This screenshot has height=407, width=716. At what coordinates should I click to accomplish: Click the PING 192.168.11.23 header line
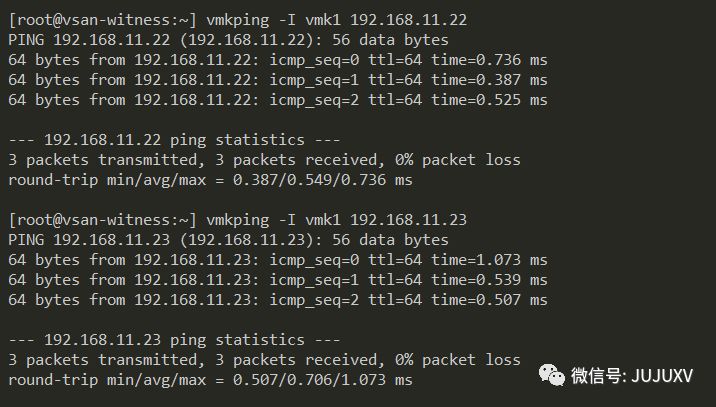pos(228,240)
